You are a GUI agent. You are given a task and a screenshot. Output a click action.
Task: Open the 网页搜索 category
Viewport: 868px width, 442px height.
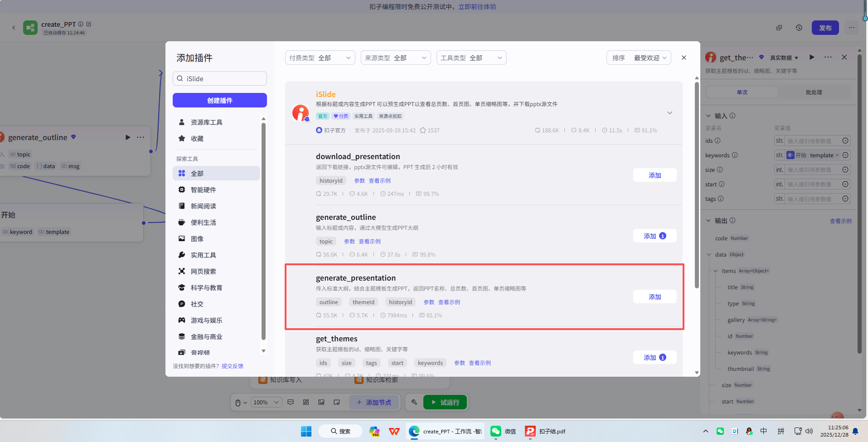216,271
